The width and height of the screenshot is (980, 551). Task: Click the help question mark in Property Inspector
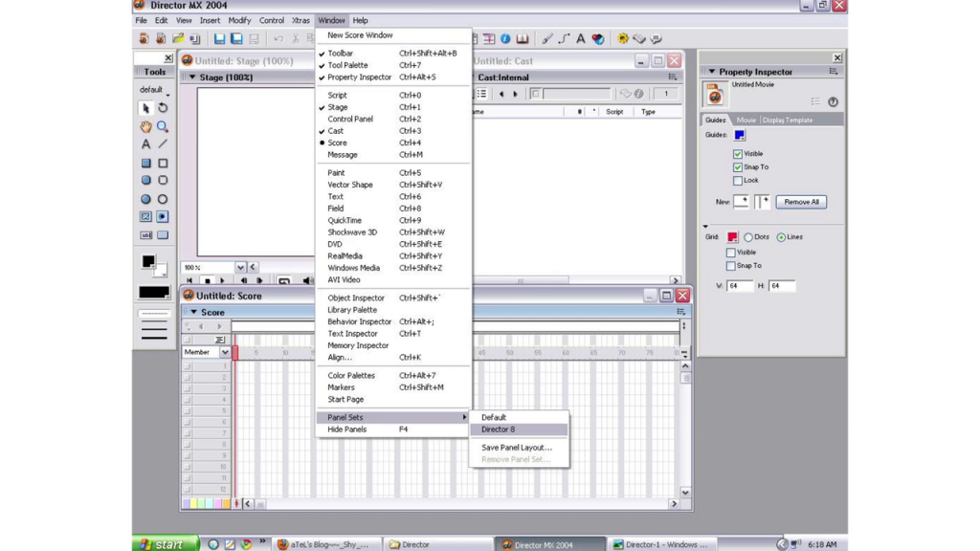[834, 101]
